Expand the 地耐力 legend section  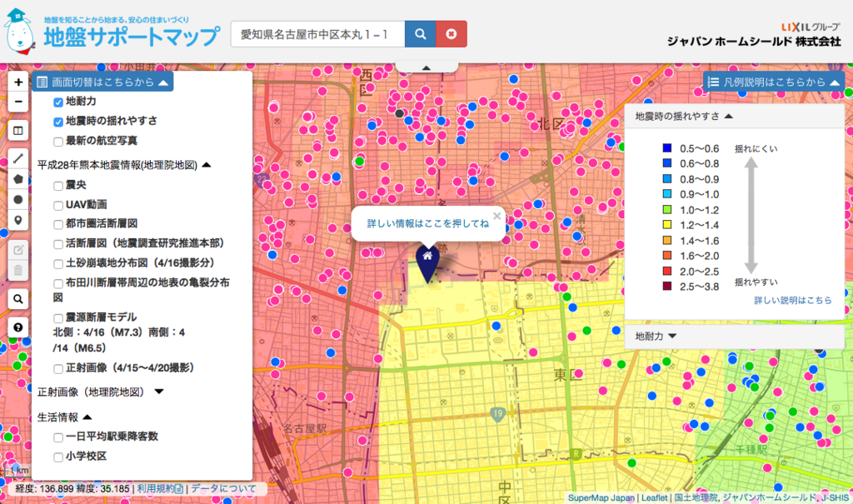point(672,337)
